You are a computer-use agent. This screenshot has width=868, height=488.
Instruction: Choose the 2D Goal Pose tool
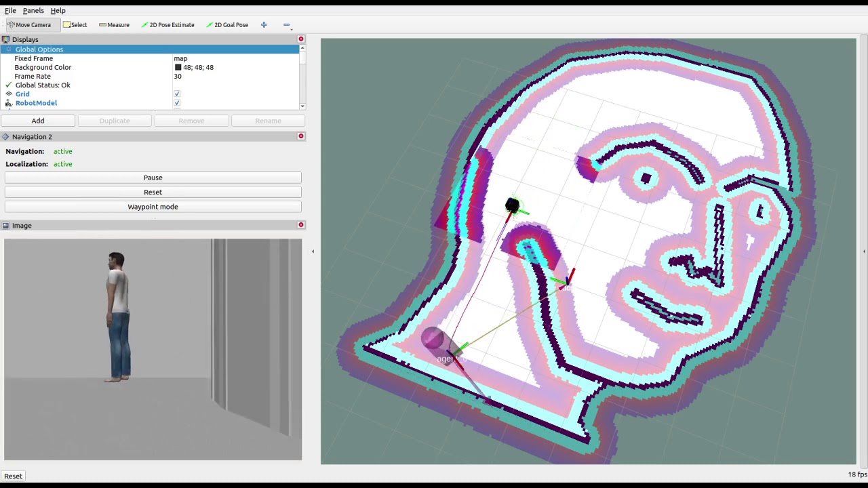tap(226, 25)
